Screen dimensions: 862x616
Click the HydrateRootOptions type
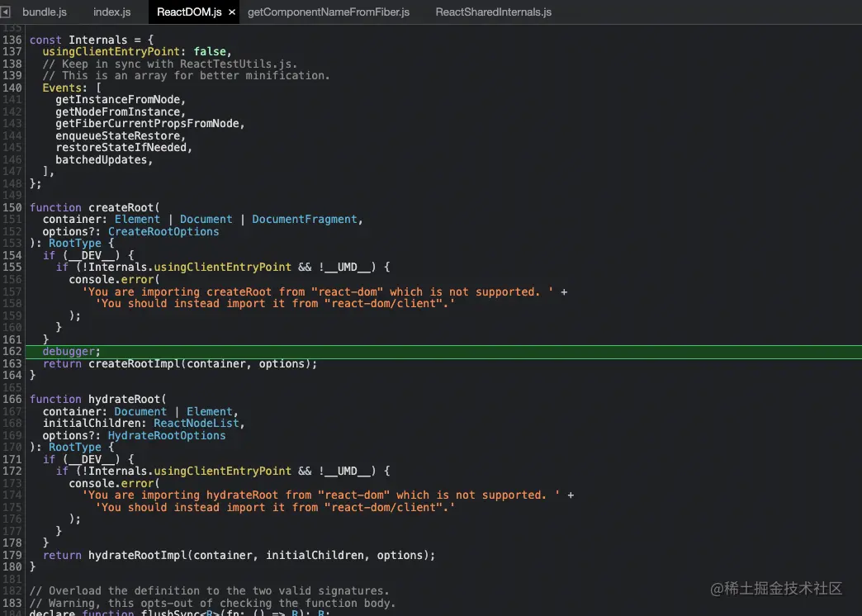point(167,436)
